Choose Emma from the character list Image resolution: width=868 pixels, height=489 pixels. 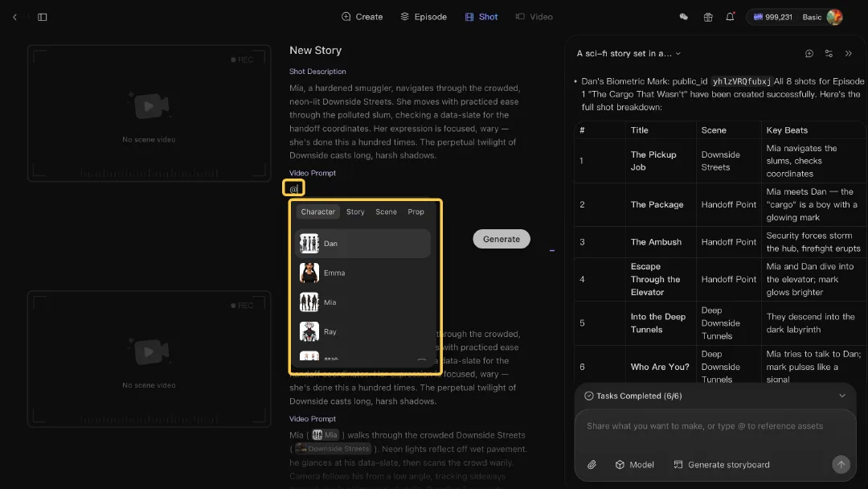(362, 273)
